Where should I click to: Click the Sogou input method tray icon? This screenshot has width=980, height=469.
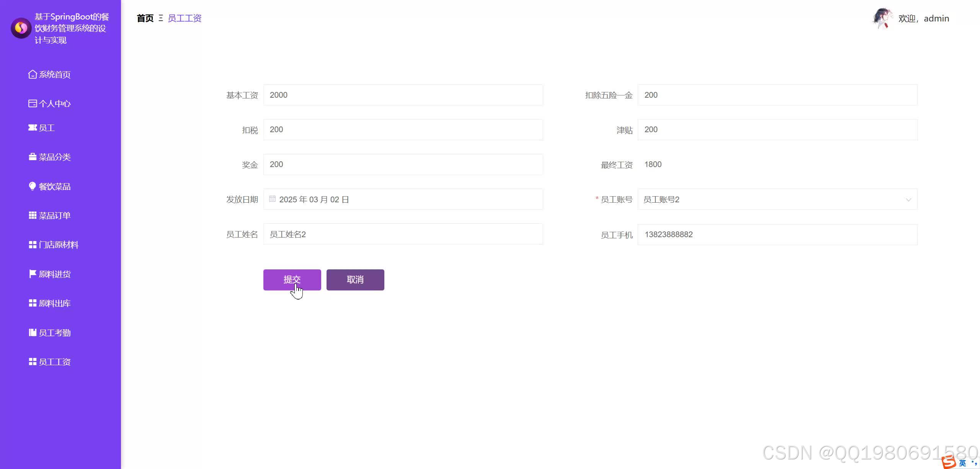click(x=949, y=462)
